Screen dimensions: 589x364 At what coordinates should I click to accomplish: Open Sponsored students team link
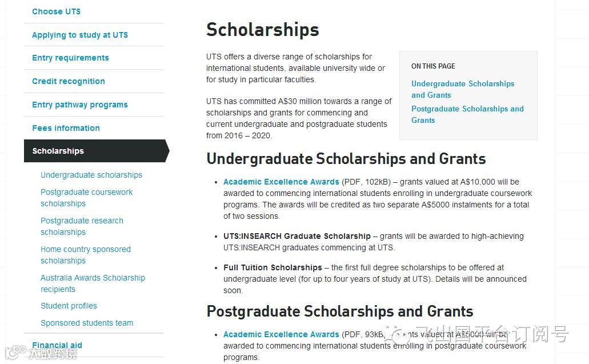(87, 323)
